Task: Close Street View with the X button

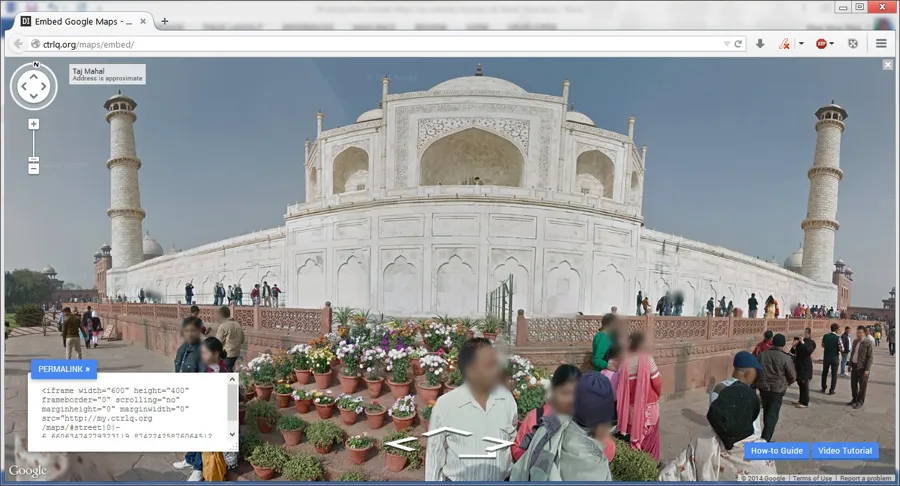Action: (888, 65)
